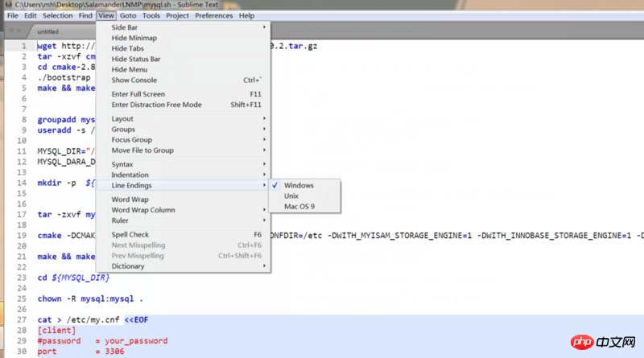Click '/etc/my.cnf' on line 27

[x=93, y=320]
